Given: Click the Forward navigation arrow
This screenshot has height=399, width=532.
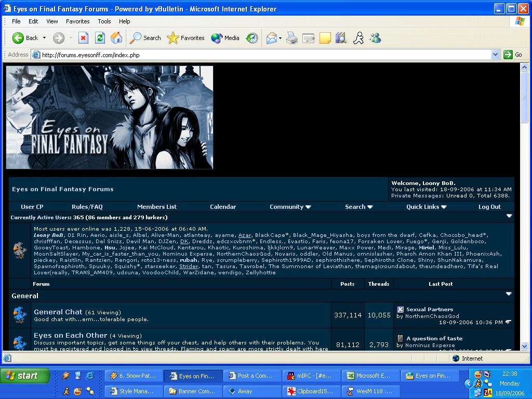Looking at the screenshot, I should (58, 38).
